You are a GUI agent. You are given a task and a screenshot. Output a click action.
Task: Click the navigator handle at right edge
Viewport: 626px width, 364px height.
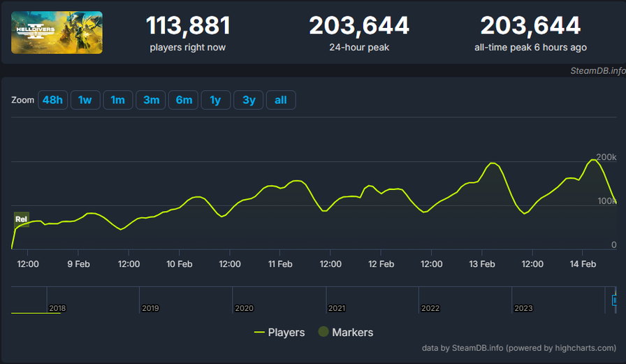point(614,300)
